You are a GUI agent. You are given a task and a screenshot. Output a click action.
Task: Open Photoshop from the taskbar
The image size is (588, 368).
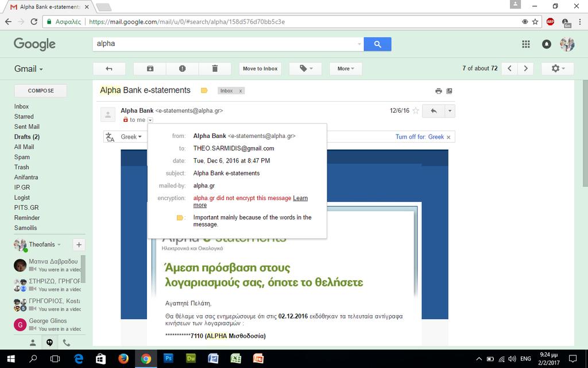(168, 359)
